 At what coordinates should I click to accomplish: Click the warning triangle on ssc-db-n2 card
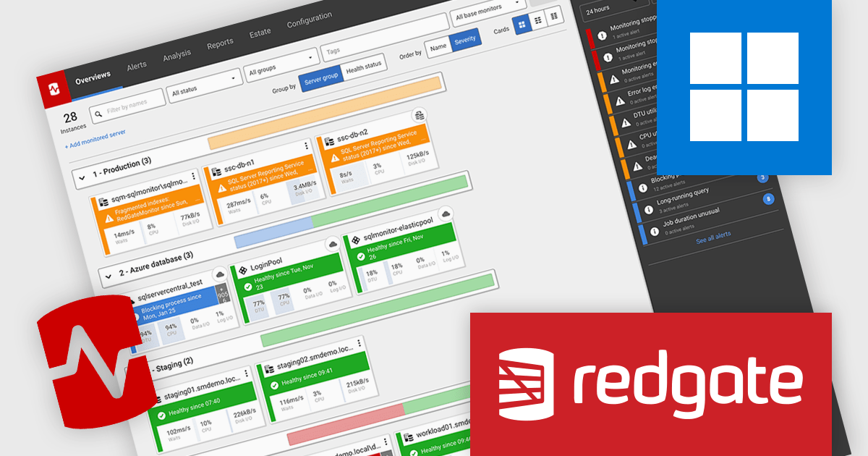[x=335, y=156]
